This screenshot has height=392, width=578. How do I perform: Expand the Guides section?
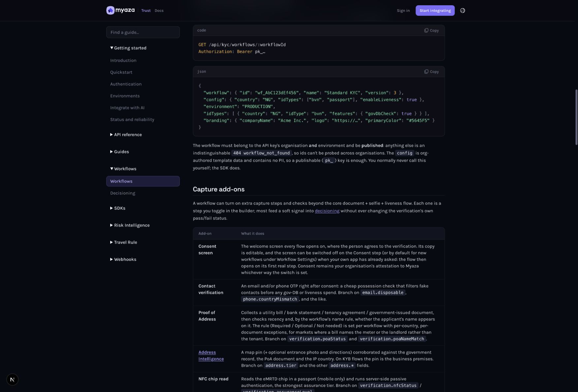tap(119, 152)
